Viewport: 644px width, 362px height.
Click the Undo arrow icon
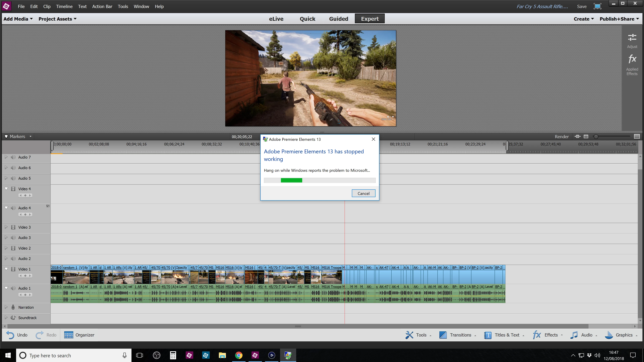[x=10, y=335]
